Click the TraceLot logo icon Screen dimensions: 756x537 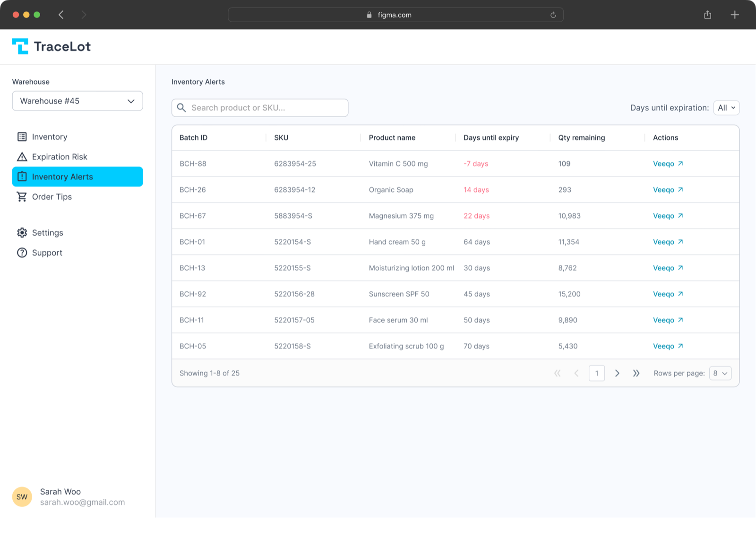click(x=21, y=46)
